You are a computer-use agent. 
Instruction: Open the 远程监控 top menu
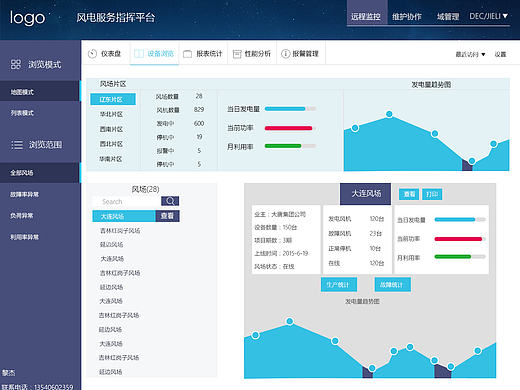(x=366, y=16)
